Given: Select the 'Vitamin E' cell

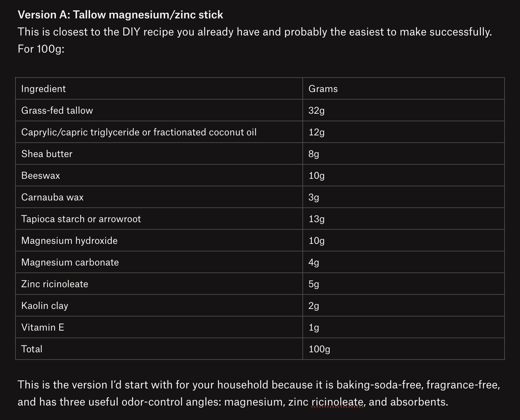Looking at the screenshot, I should pos(159,327).
